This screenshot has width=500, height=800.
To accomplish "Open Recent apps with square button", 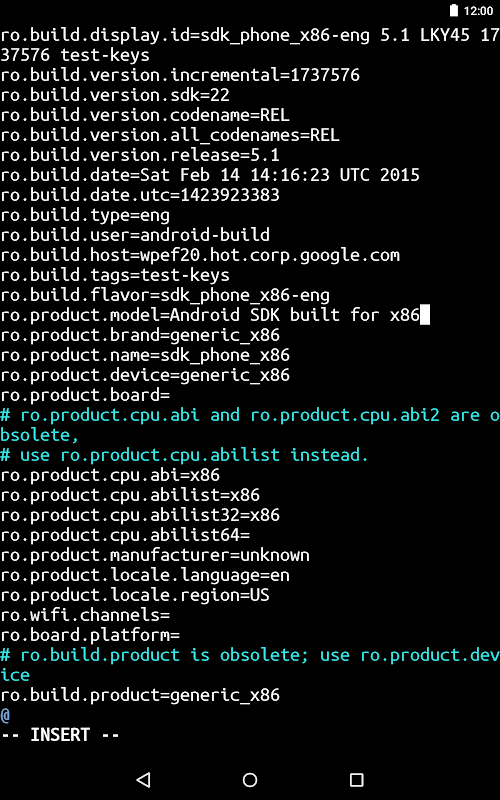I will coord(356,779).
